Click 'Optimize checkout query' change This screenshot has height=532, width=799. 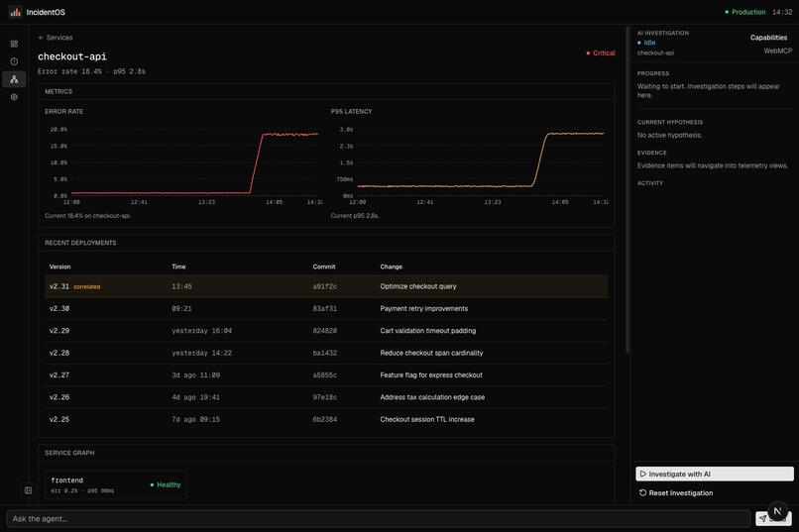(x=418, y=286)
